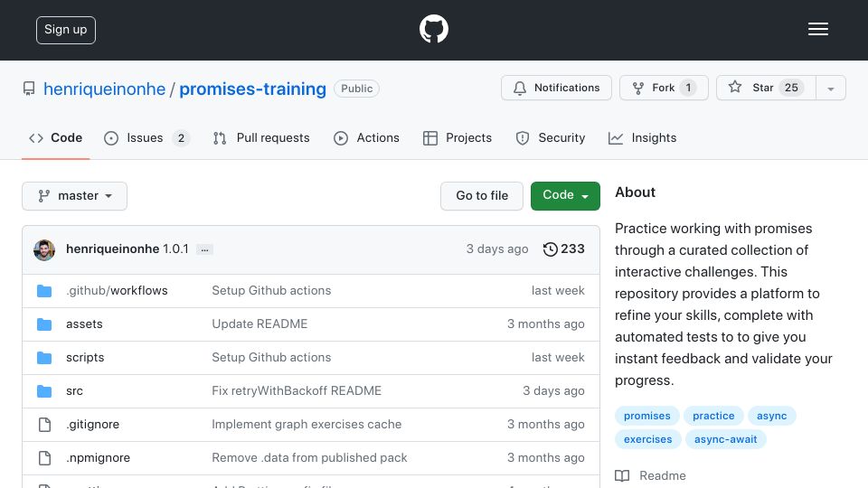Click the .gitignore file icon
Screen dimensions: 868x488
pyautogui.click(x=44, y=425)
